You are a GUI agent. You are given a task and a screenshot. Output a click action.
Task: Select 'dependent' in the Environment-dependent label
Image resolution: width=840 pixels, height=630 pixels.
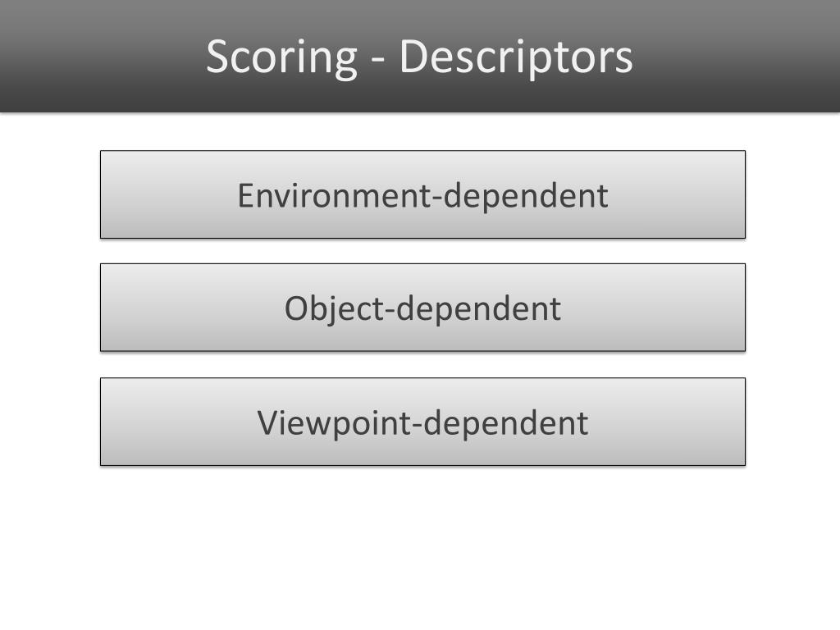(x=526, y=195)
